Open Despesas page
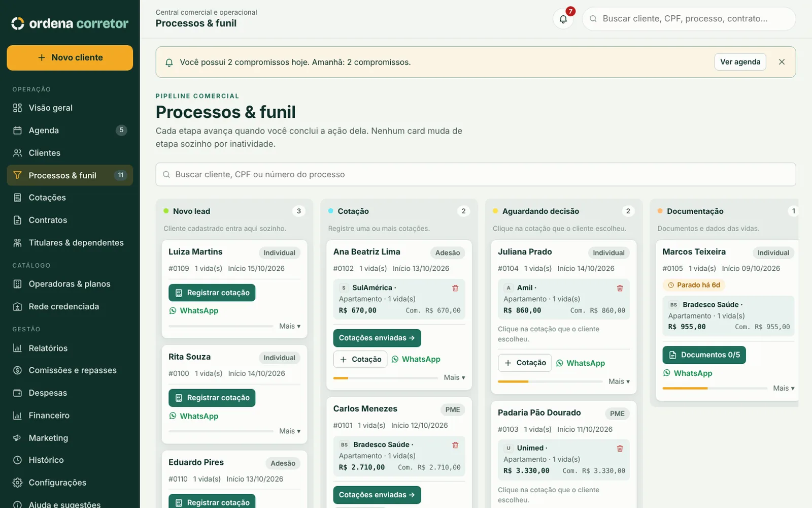The height and width of the screenshot is (508, 812). tap(70, 393)
